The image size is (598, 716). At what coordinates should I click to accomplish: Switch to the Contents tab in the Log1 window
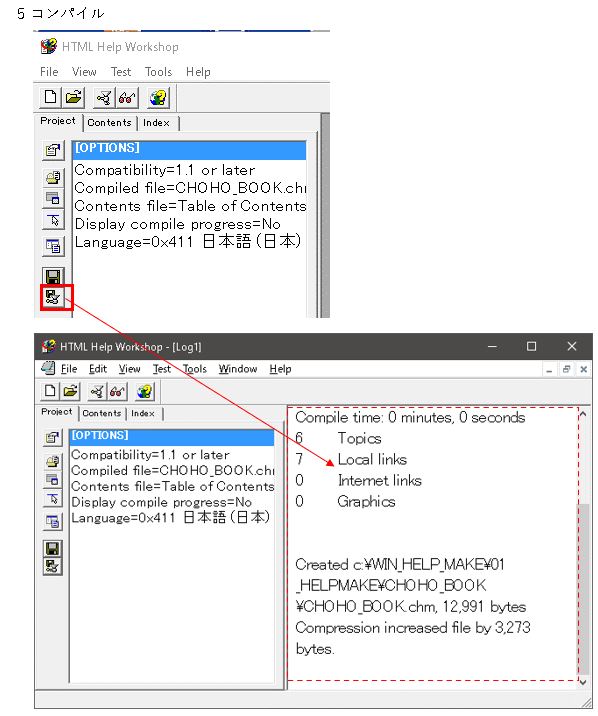pos(102,413)
